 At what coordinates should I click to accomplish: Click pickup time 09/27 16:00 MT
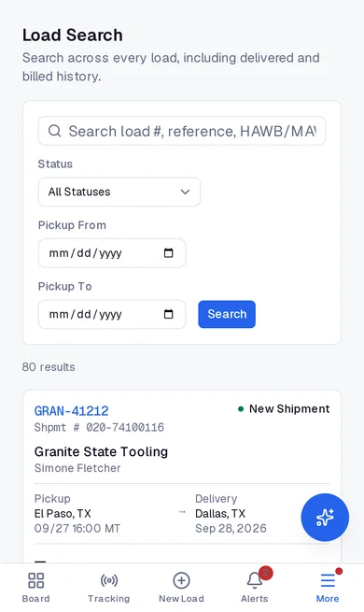point(77,529)
